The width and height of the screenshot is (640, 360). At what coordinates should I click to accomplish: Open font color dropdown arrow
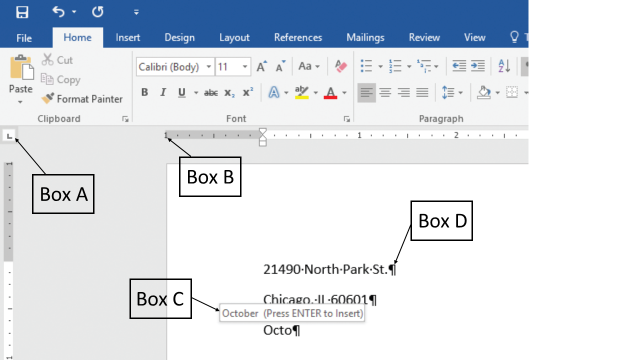tap(344, 93)
